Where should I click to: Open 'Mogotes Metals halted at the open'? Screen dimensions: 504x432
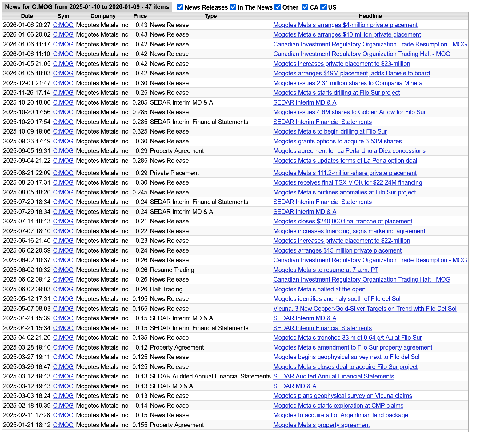(x=319, y=289)
